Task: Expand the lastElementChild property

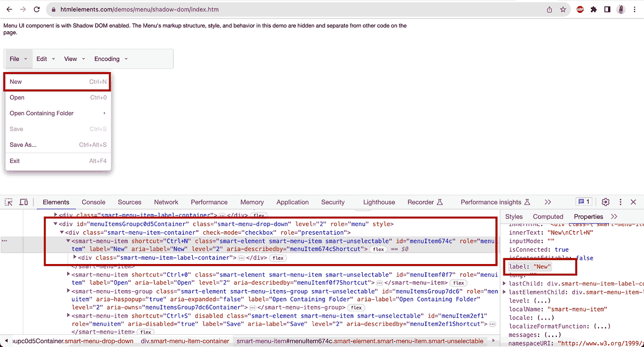Action: [x=504, y=292]
